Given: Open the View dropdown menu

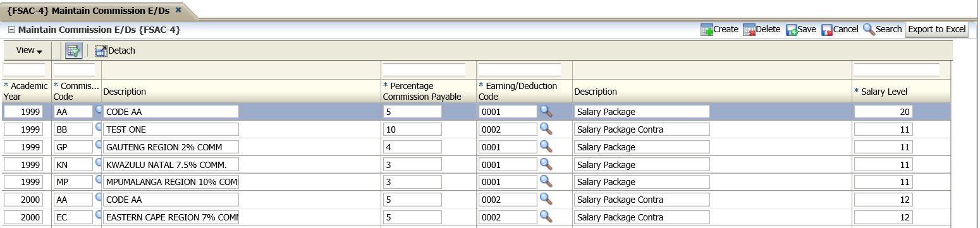Looking at the screenshot, I should (x=29, y=51).
